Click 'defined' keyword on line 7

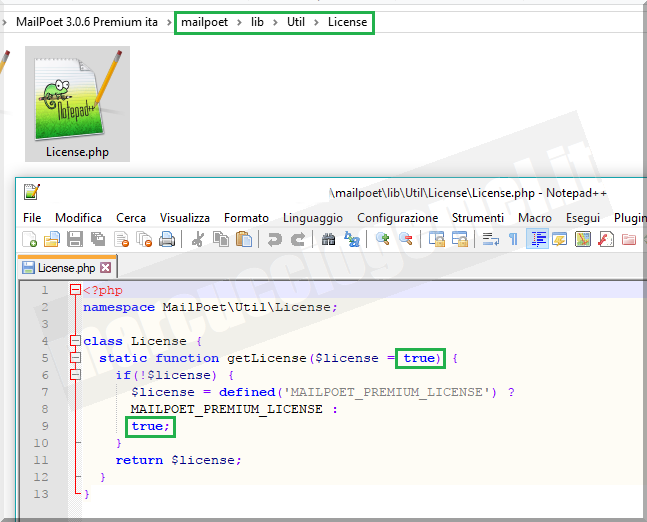(247, 392)
